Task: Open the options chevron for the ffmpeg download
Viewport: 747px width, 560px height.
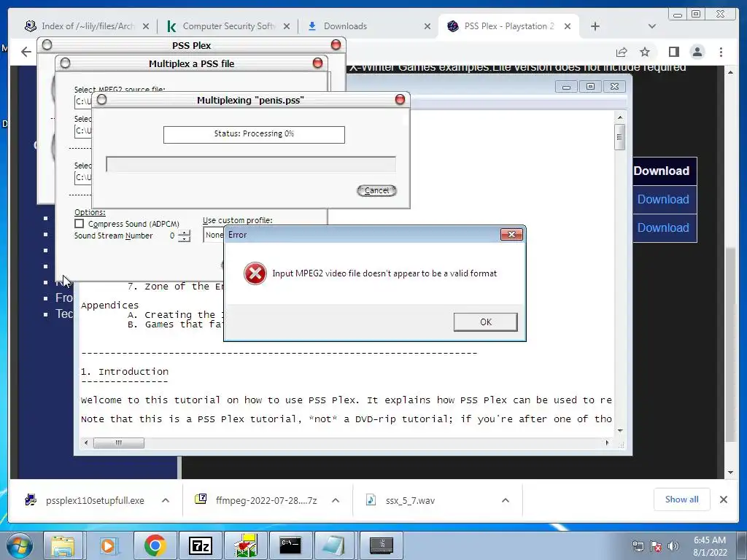Action: click(x=336, y=500)
